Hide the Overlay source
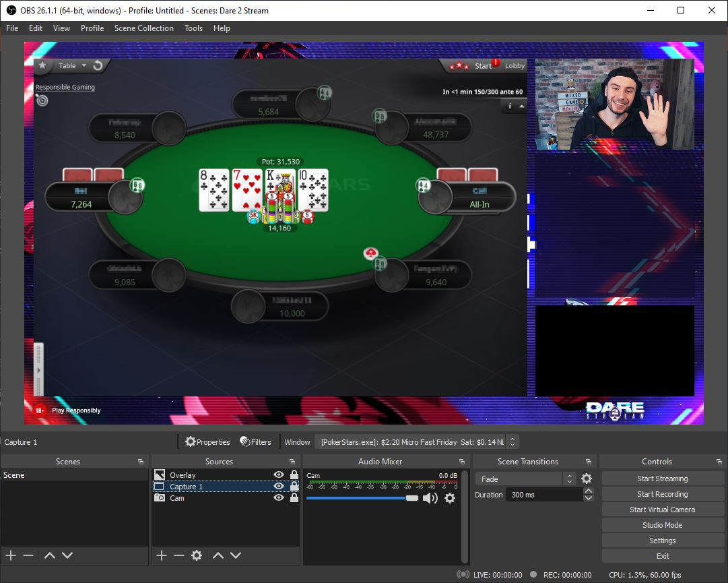 pos(278,474)
